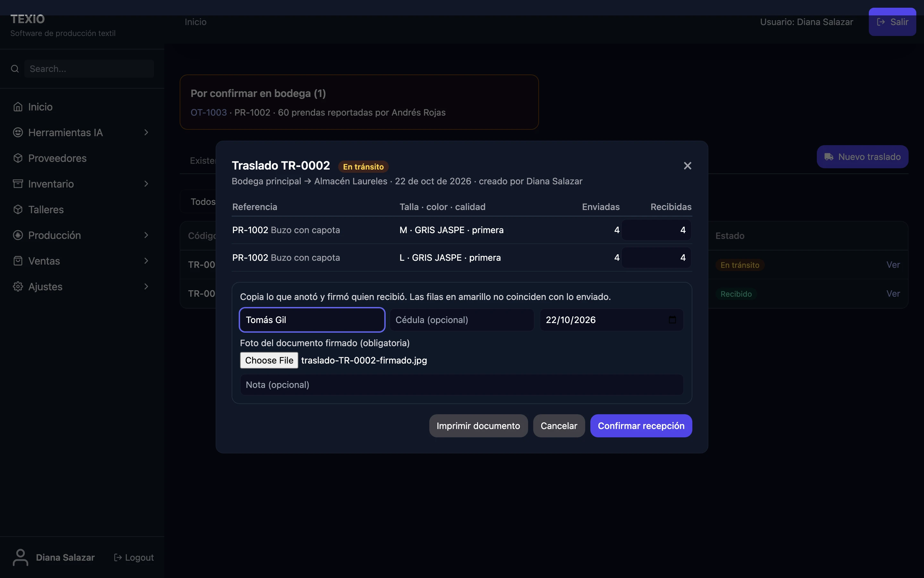
Task: Click the Proveedores box icon
Action: (18, 158)
